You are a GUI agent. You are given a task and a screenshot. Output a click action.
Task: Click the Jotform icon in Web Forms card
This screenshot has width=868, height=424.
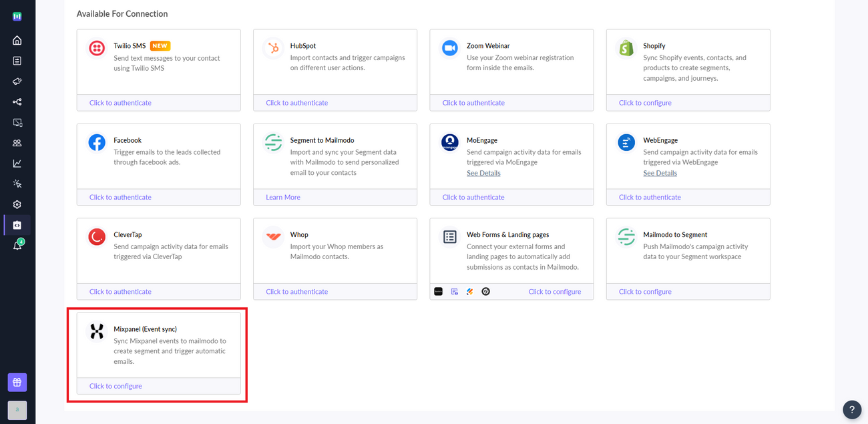point(470,292)
